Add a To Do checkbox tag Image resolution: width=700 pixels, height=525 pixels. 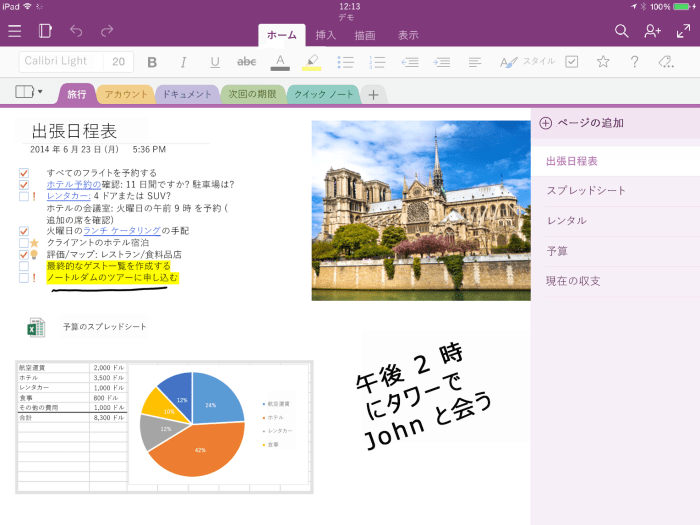point(571,62)
